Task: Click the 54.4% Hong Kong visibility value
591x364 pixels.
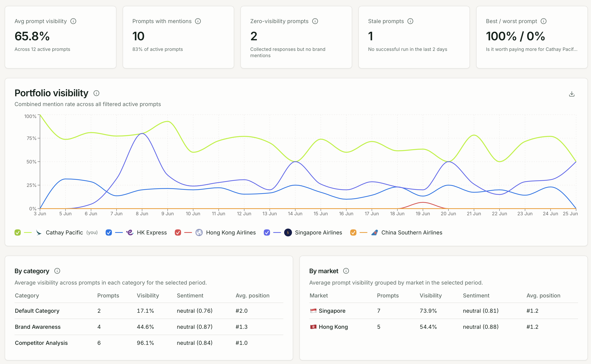Action: (x=428, y=327)
